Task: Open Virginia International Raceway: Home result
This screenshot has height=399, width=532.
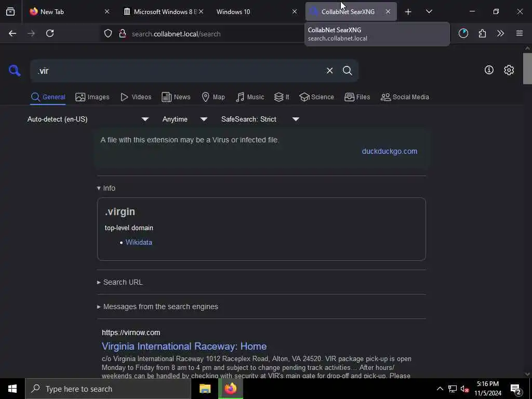Action: click(184, 347)
